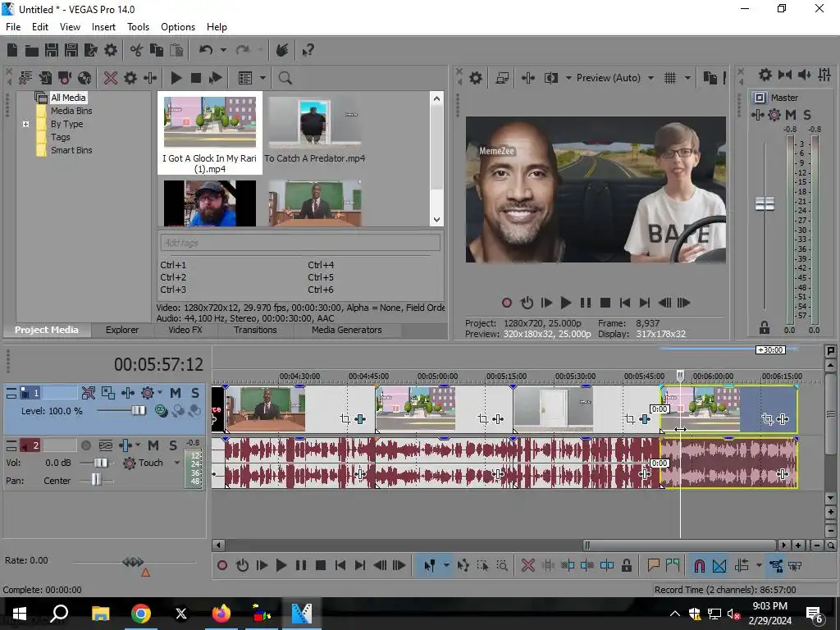Click event pan/crop icon on last video clip
Viewport: 840px width, 630px height.
(767, 419)
